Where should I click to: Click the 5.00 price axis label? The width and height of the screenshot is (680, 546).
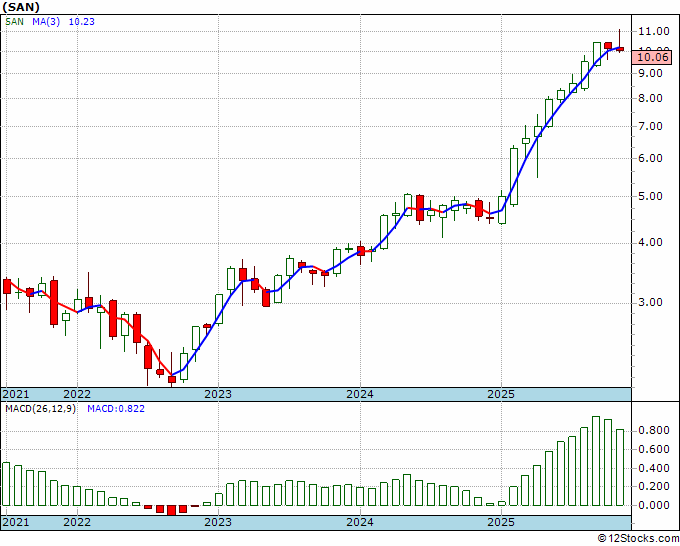[651, 196]
